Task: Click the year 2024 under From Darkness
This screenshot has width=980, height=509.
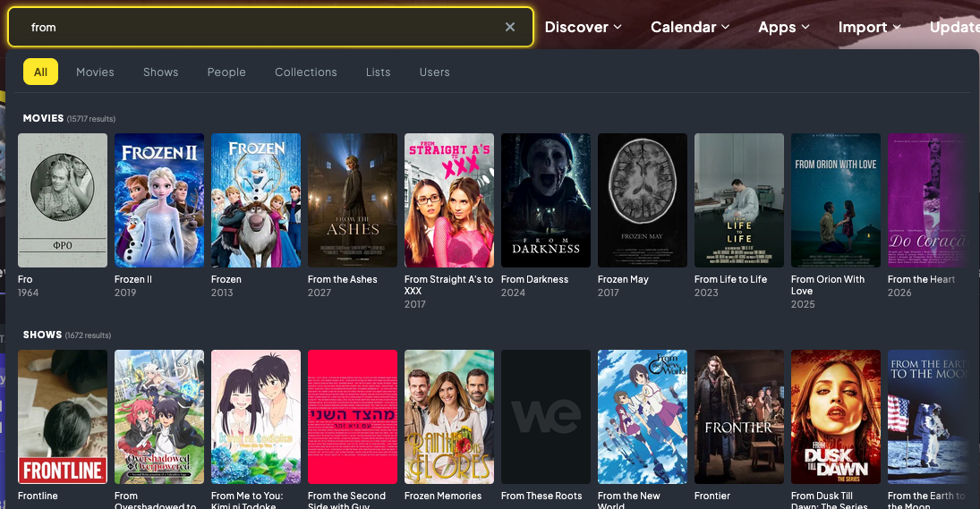Action: (x=513, y=293)
